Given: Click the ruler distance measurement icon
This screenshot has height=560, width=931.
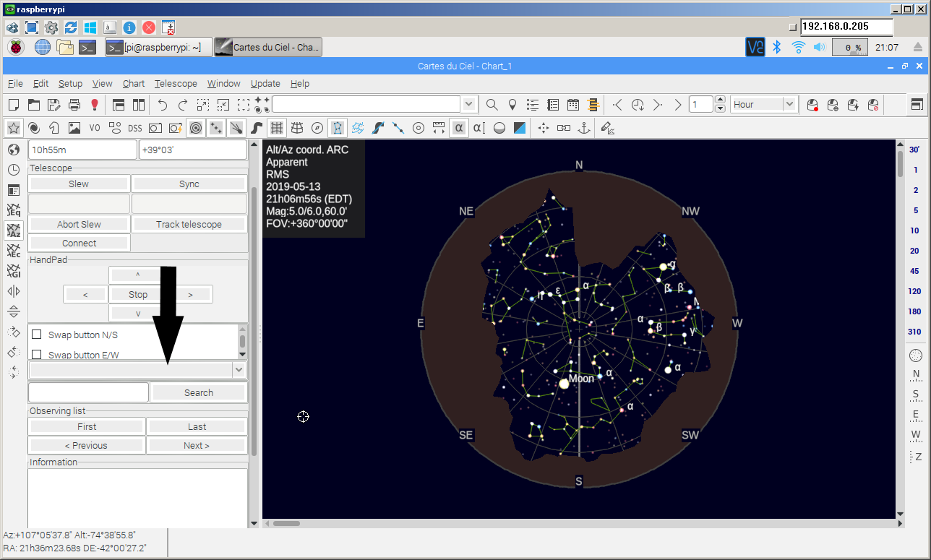Looking at the screenshot, I should point(439,128).
